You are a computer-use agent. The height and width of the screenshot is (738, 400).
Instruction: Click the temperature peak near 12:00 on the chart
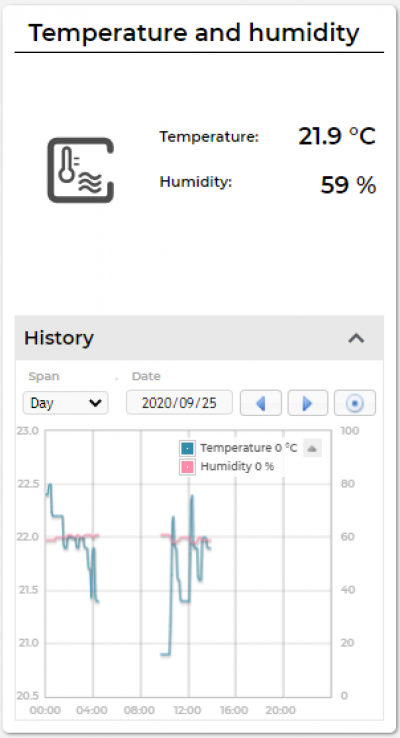pyautogui.click(x=192, y=497)
